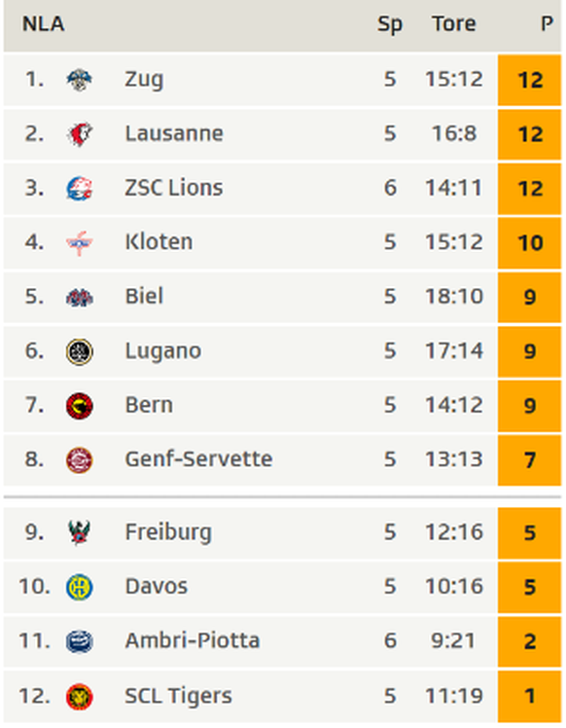Click SCL Tigers' orange 1 point cell

[529, 696]
